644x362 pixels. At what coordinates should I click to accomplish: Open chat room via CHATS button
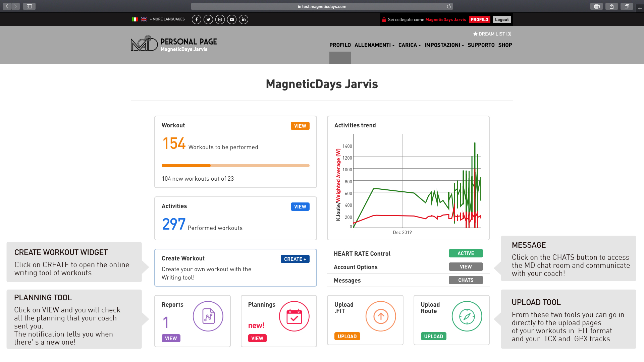click(x=466, y=280)
